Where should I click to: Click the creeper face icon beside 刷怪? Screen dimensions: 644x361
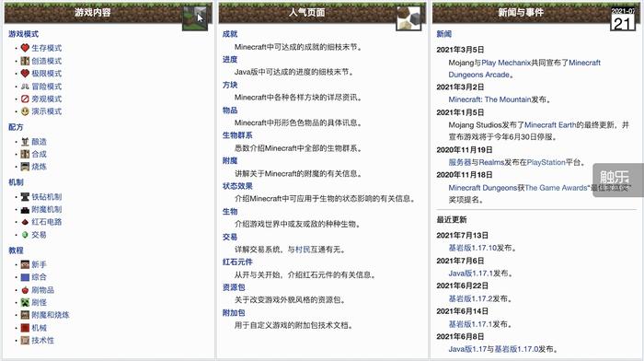(x=25, y=303)
